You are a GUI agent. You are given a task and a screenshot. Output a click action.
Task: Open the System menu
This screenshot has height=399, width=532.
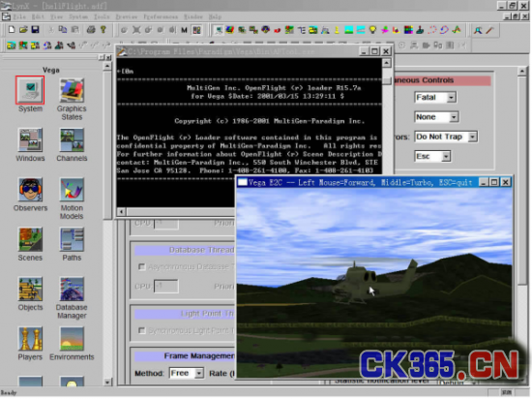[x=78, y=16]
